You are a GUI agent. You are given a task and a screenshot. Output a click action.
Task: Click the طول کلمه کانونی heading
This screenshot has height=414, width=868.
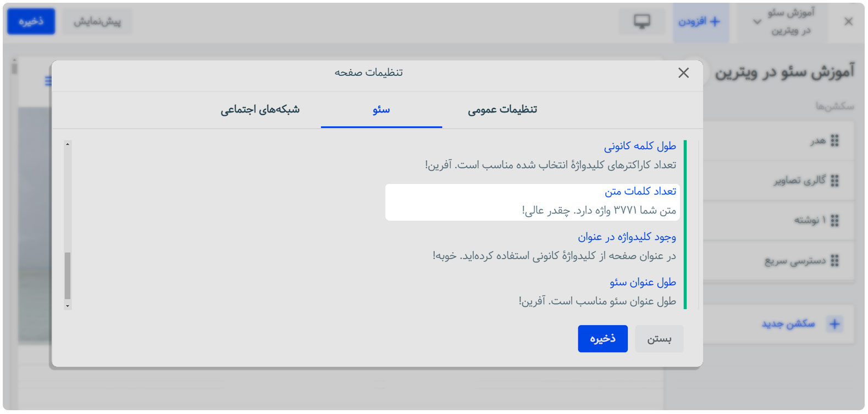pyautogui.click(x=640, y=146)
